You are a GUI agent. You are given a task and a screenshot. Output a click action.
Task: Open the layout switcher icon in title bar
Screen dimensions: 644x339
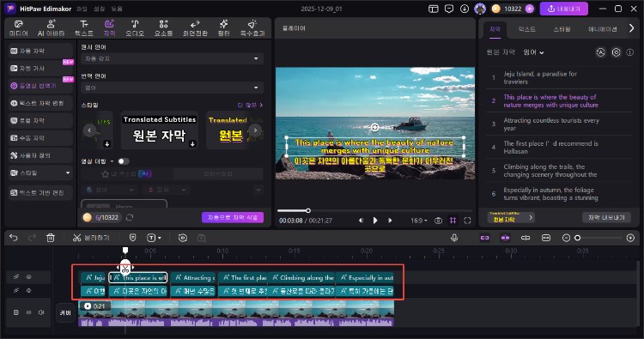(x=434, y=9)
